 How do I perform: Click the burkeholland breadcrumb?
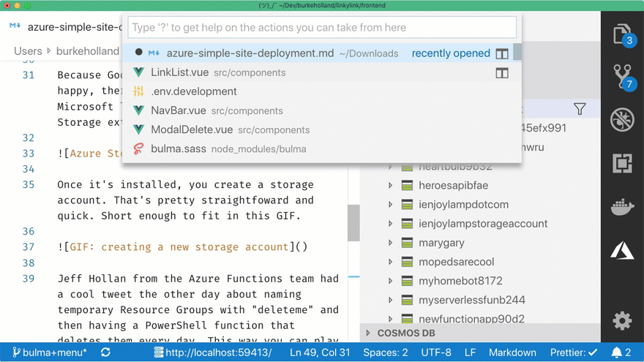point(88,51)
